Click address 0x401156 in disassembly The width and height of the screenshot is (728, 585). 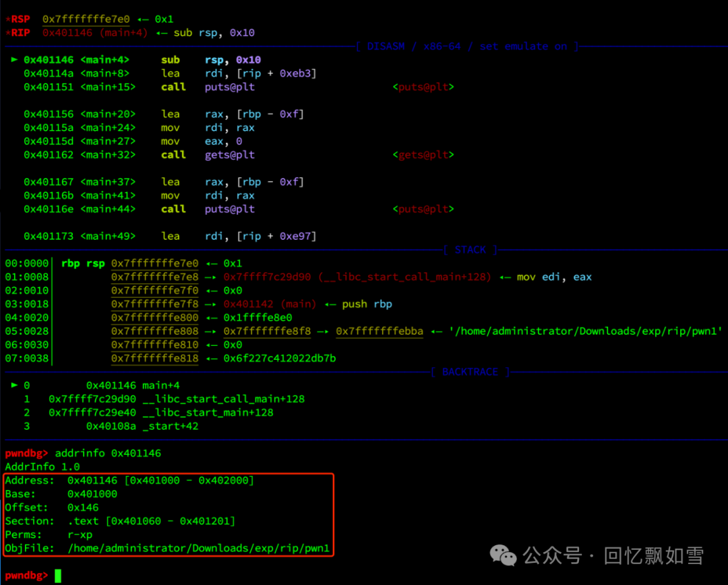49,114
